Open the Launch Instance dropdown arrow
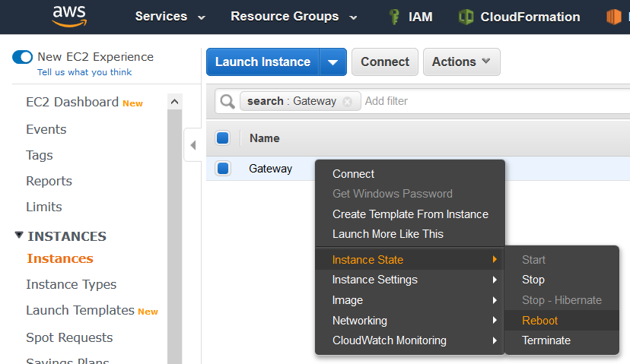 [x=332, y=62]
